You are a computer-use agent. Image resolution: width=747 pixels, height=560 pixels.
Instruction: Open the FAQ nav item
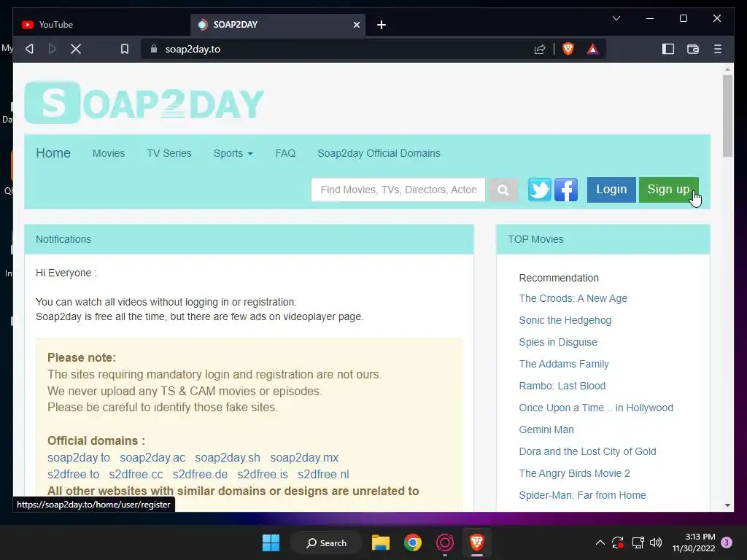point(285,153)
